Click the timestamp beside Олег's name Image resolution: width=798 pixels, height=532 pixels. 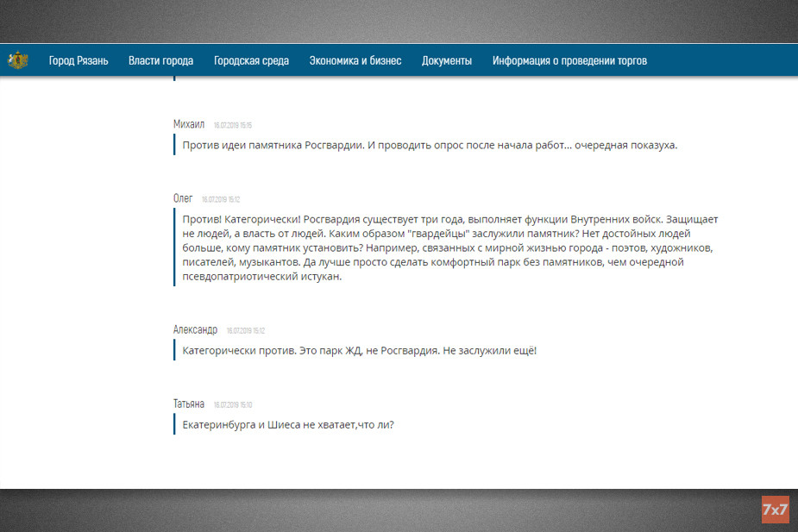pyautogui.click(x=221, y=199)
